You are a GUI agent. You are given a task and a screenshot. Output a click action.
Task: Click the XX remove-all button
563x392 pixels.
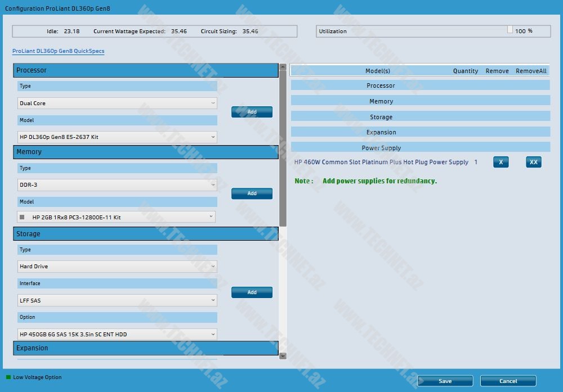coord(533,162)
